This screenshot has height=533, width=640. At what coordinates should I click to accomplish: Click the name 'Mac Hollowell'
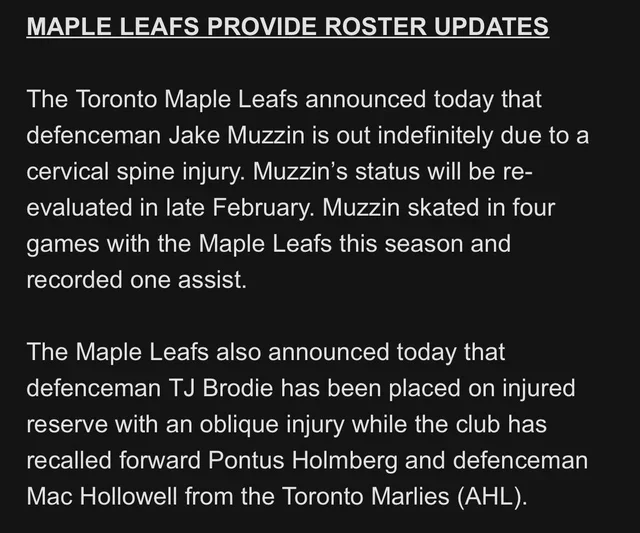pos(102,496)
